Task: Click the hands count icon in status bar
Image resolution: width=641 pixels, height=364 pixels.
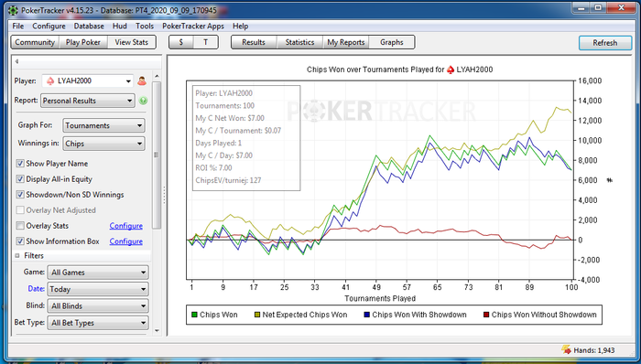Action: [x=566, y=349]
